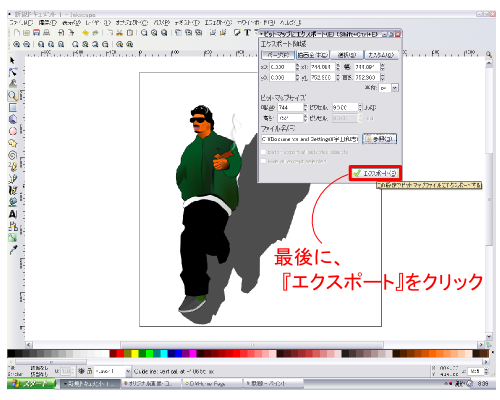Pick the black swatch in palette
Screen dimensions: 500x400
click(11, 353)
